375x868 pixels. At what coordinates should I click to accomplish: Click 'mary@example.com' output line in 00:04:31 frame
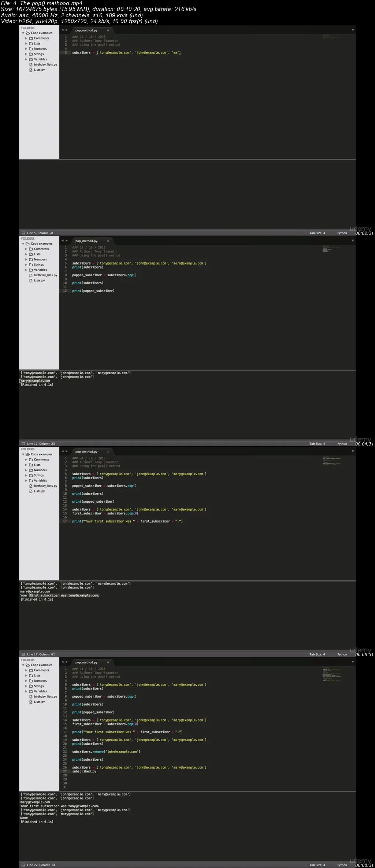[35, 381]
